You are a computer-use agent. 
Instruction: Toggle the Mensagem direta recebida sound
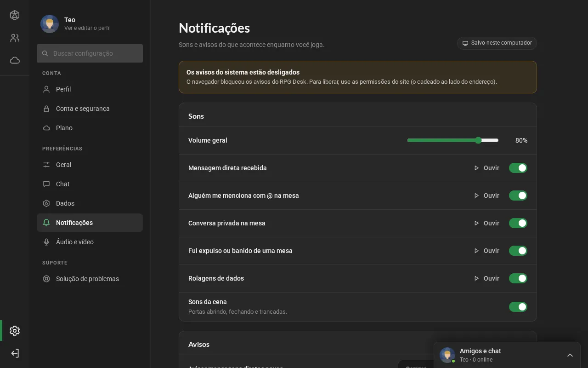tap(518, 168)
